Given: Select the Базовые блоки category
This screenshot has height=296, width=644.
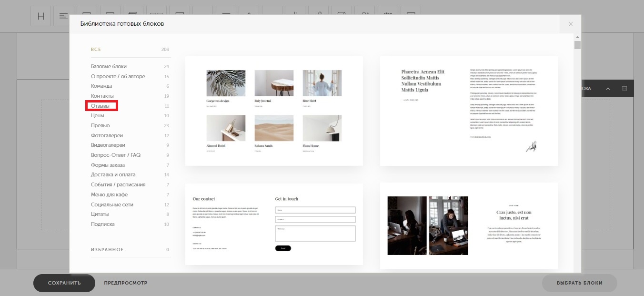Looking at the screenshot, I should [x=109, y=66].
